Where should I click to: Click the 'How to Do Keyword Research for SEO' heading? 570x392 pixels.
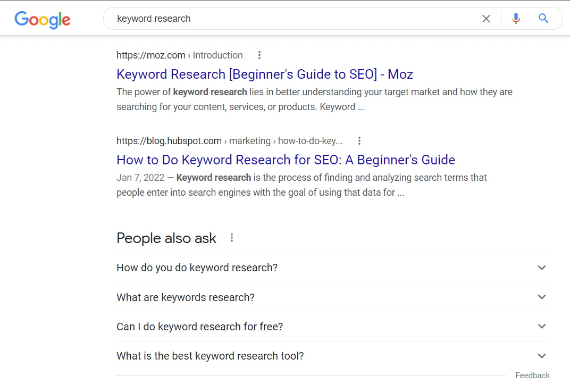pyautogui.click(x=286, y=160)
